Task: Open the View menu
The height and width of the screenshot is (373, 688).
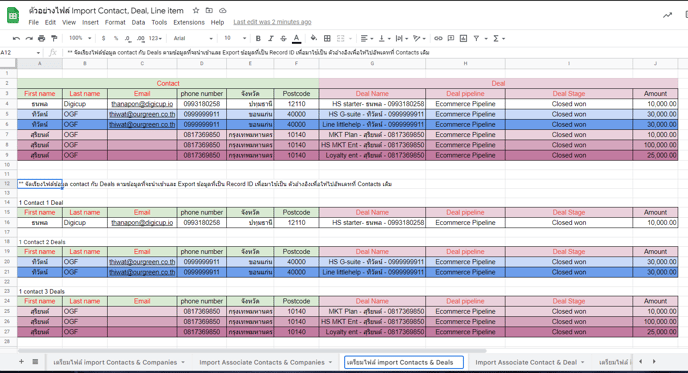Action: click(x=68, y=22)
